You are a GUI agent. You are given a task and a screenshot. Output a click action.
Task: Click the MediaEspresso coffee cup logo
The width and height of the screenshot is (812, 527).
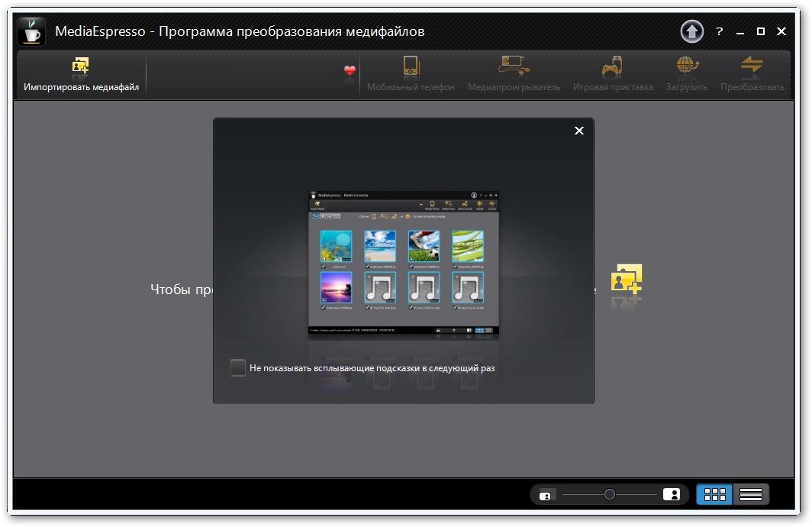(x=31, y=31)
